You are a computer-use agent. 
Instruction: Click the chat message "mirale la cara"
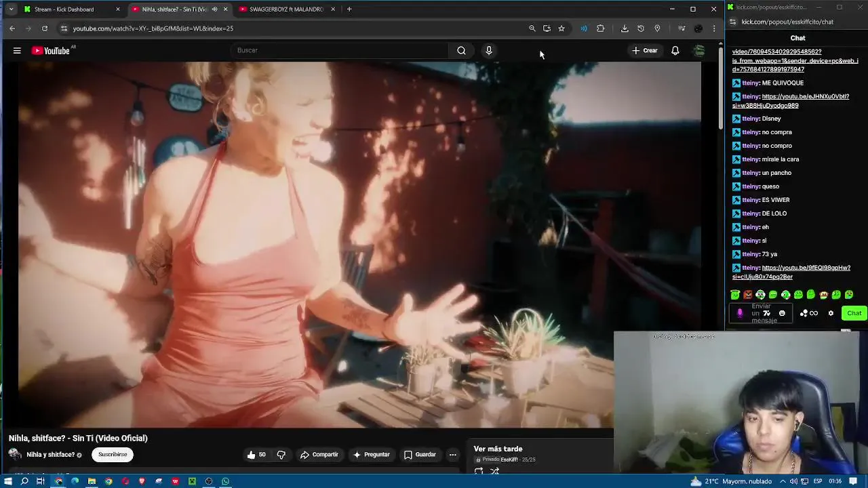tap(780, 159)
